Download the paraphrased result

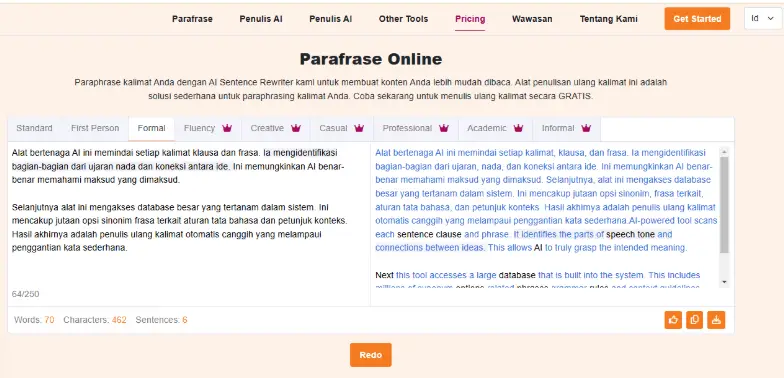(x=716, y=320)
